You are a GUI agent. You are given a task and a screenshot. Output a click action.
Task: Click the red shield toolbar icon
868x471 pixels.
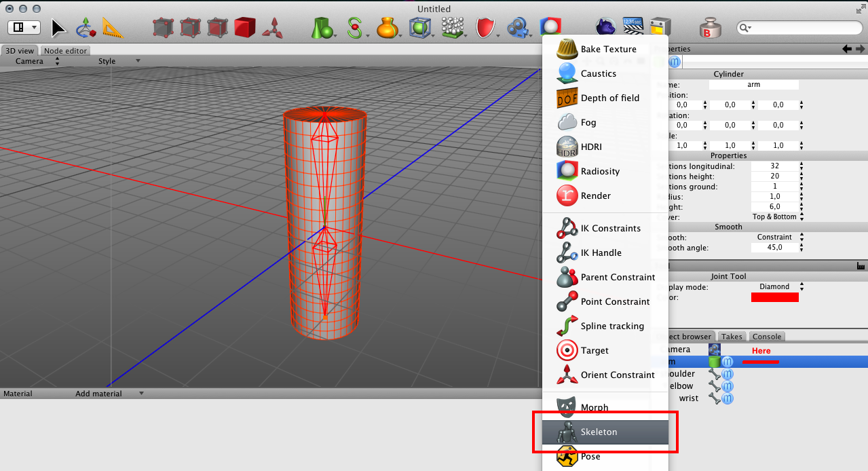(485, 28)
